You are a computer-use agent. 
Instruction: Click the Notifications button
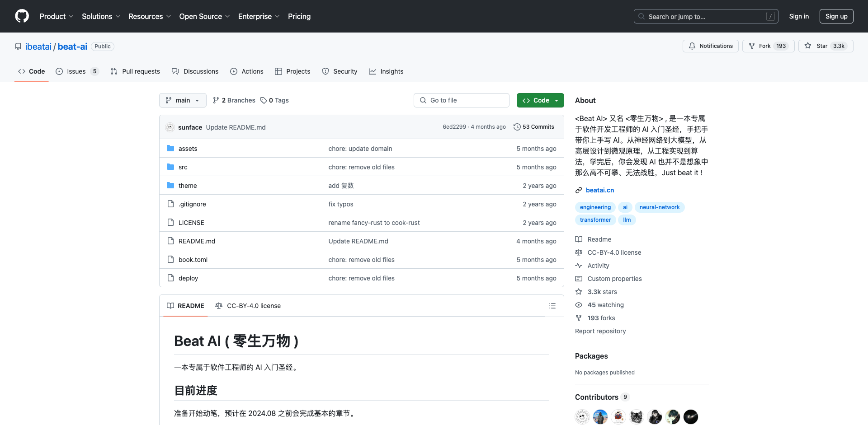pyautogui.click(x=711, y=46)
